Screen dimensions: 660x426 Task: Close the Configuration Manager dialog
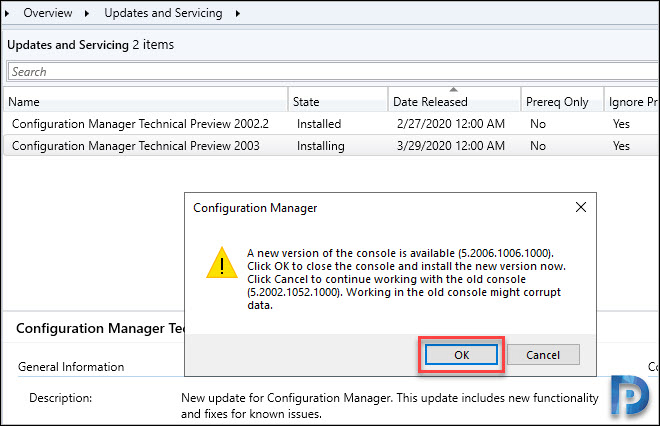coord(581,207)
